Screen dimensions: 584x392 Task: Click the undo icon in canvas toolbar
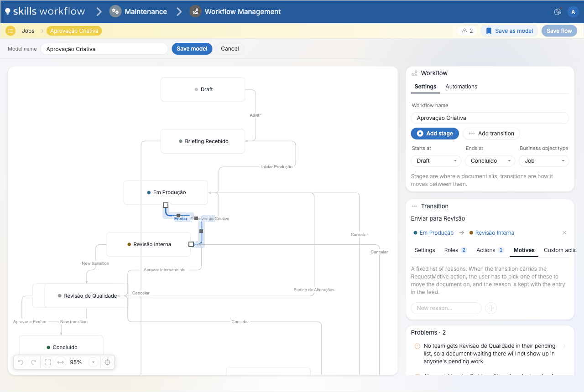(x=21, y=362)
